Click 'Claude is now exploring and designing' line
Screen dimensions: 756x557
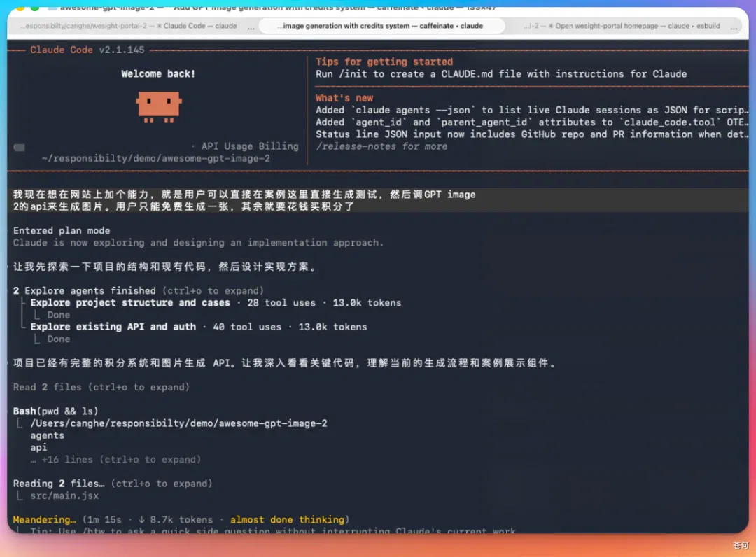click(198, 242)
